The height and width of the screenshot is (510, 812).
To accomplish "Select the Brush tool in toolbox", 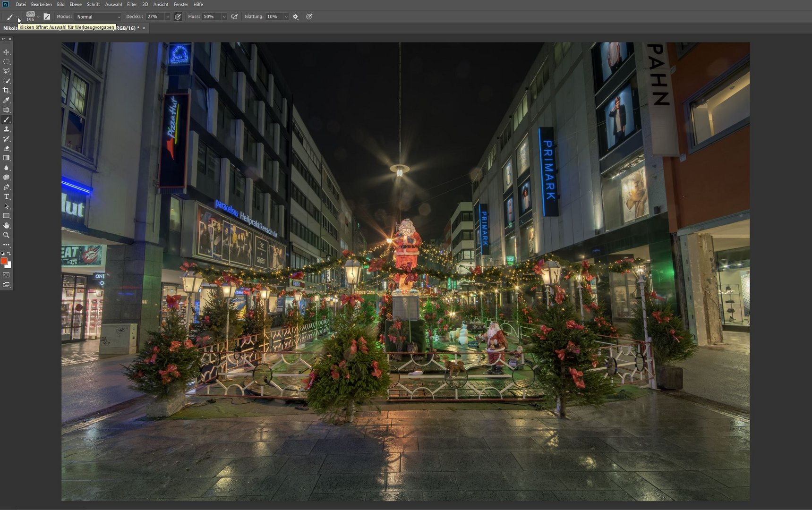I will pyautogui.click(x=6, y=119).
